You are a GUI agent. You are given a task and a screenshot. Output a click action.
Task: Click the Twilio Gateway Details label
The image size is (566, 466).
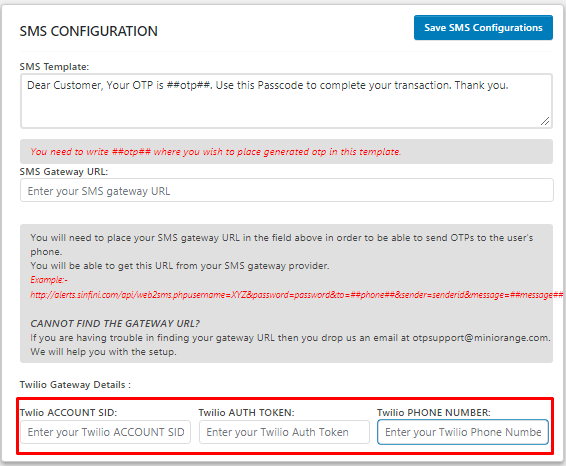click(x=75, y=385)
